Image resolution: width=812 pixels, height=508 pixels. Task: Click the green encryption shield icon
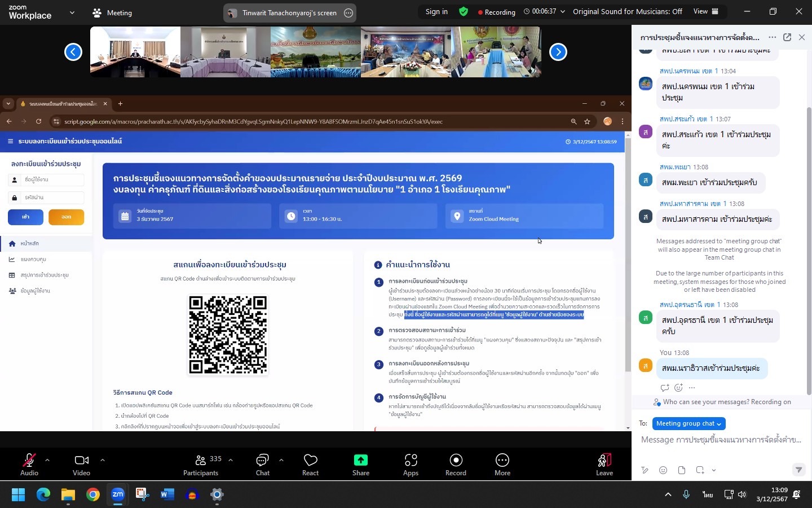464,11
